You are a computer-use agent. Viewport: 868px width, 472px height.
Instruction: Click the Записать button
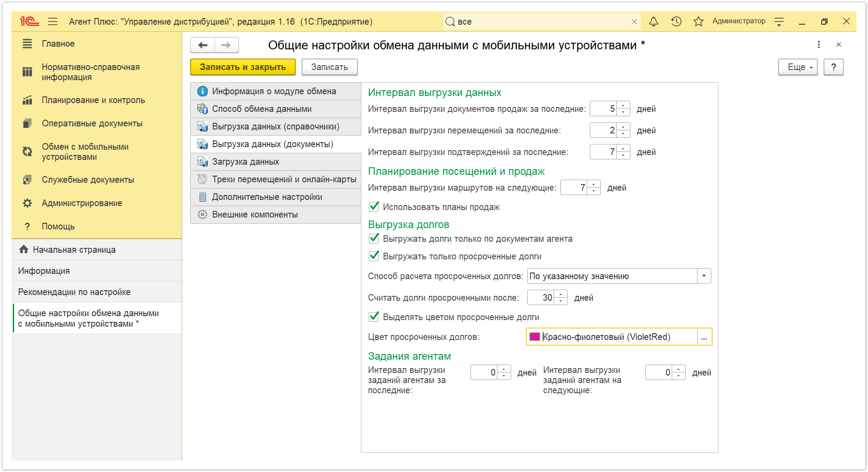coord(330,67)
